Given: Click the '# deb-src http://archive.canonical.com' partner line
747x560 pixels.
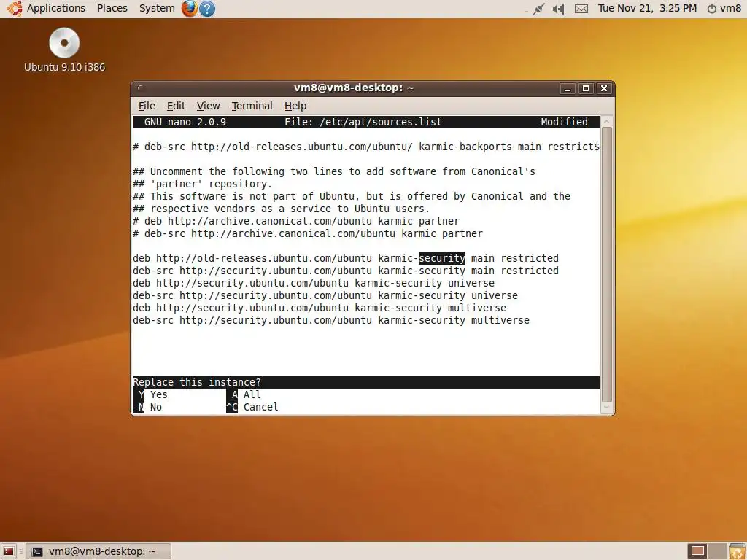Looking at the screenshot, I should point(308,233).
